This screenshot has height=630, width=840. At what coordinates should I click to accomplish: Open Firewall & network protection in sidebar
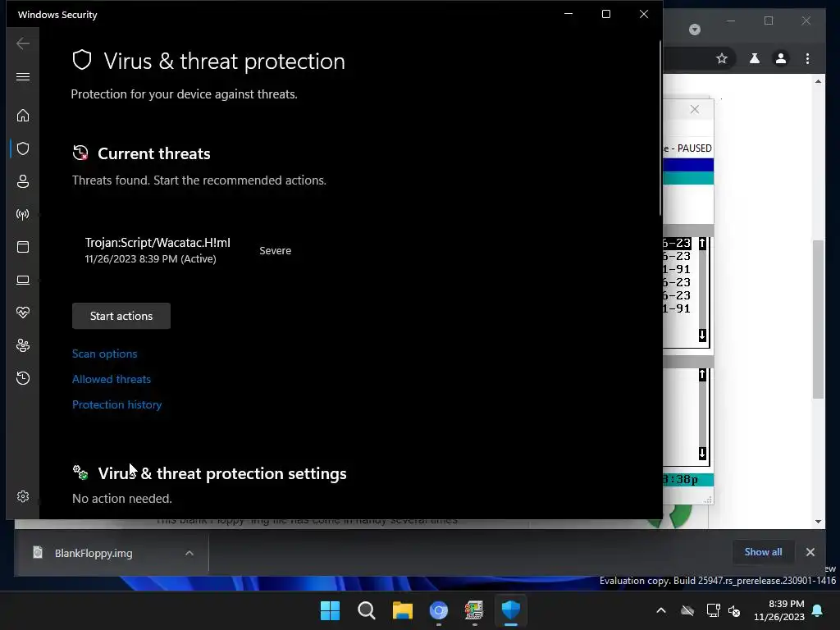(x=23, y=214)
